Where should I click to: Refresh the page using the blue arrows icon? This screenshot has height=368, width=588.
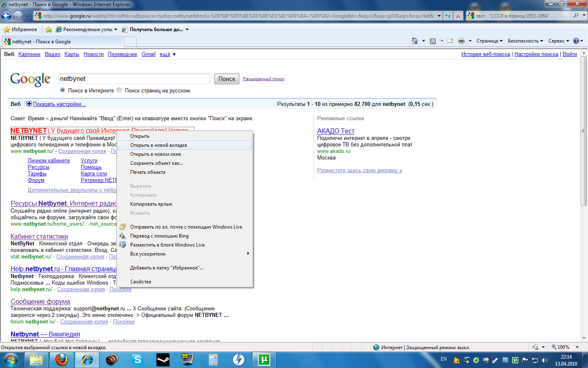pyautogui.click(x=448, y=16)
